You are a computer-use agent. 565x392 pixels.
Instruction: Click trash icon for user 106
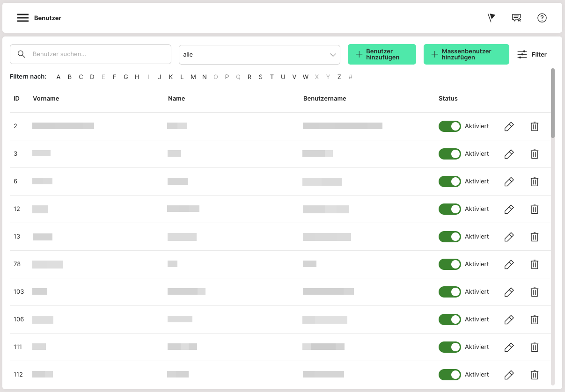[x=534, y=319]
